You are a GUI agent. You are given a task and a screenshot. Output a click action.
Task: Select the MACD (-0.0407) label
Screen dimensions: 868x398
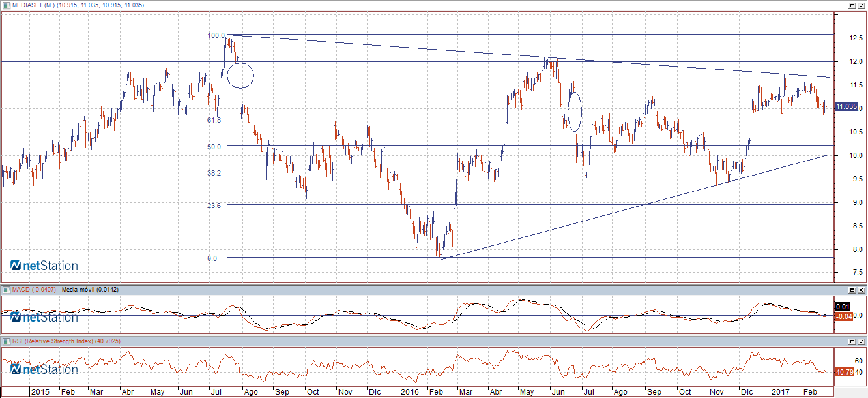coord(35,289)
